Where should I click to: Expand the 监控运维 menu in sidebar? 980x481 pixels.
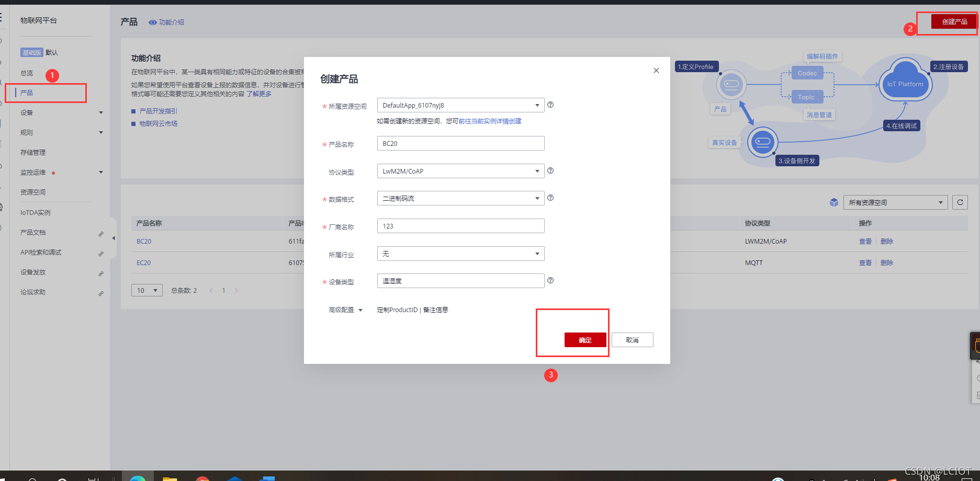pos(101,172)
